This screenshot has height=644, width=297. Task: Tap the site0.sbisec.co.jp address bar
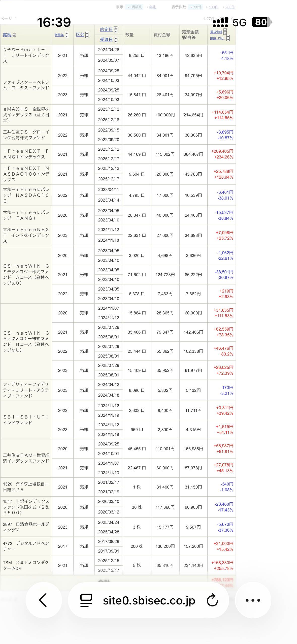tap(149, 600)
